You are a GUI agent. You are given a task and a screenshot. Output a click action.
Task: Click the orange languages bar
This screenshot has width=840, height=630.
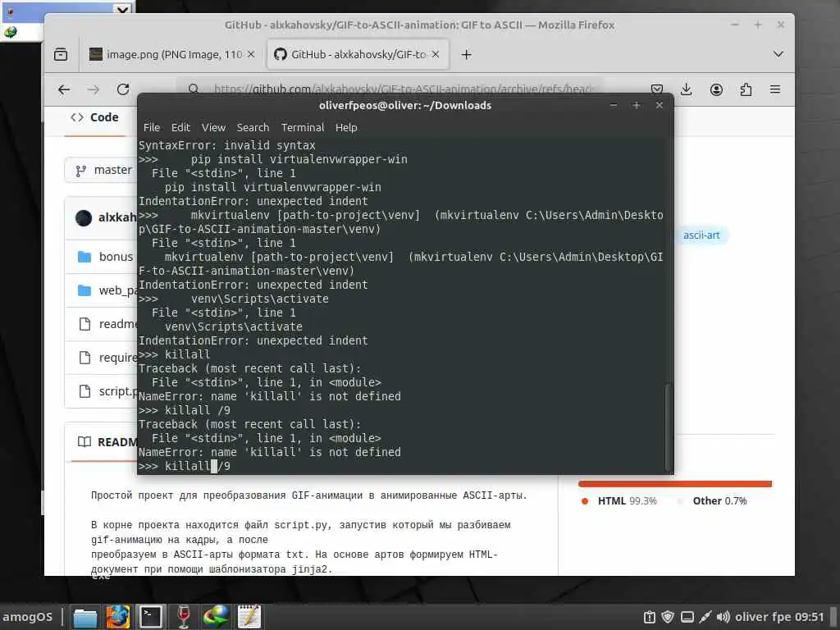675,484
